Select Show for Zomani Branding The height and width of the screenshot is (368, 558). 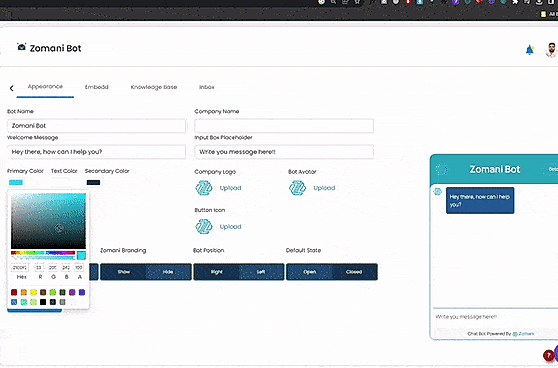pyautogui.click(x=123, y=272)
